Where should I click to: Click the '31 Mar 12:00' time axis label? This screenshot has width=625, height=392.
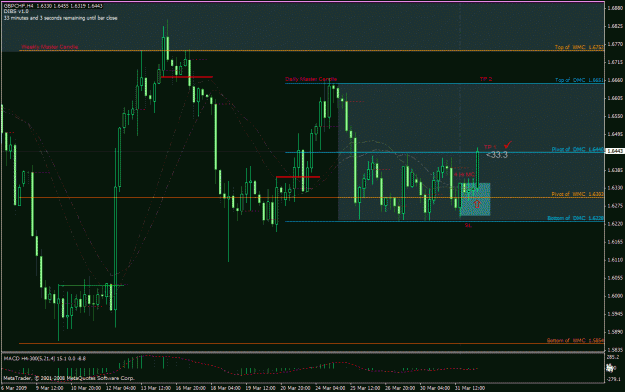pos(470,388)
